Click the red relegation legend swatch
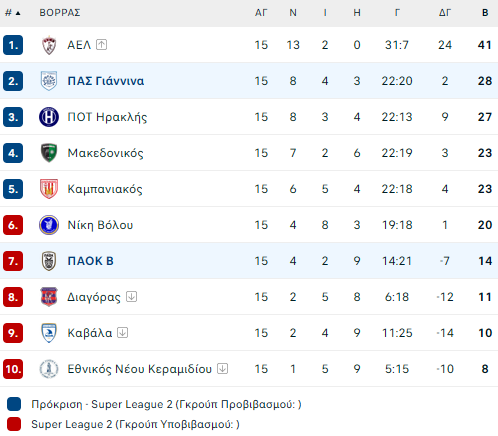The width and height of the screenshot is (498, 436). pos(14,424)
